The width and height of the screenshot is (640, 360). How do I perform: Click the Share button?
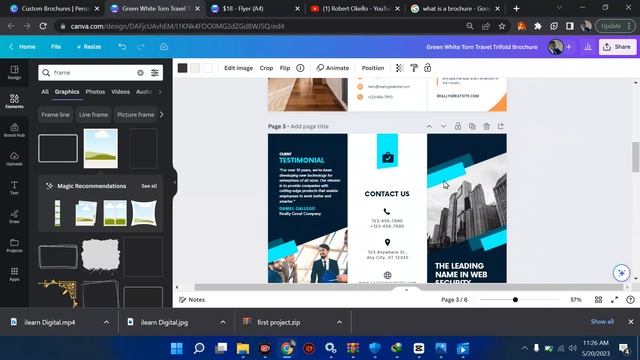click(x=617, y=47)
